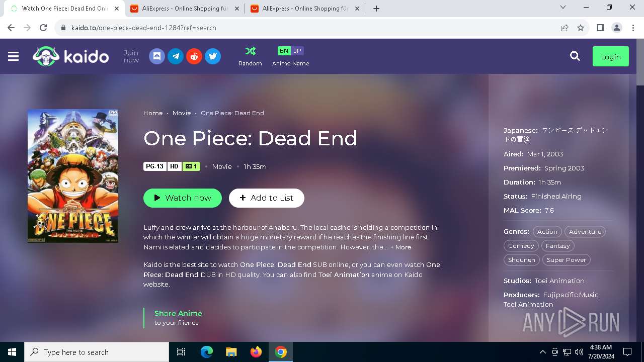Go back to previous page
The height and width of the screenshot is (362, 644).
[11, 28]
